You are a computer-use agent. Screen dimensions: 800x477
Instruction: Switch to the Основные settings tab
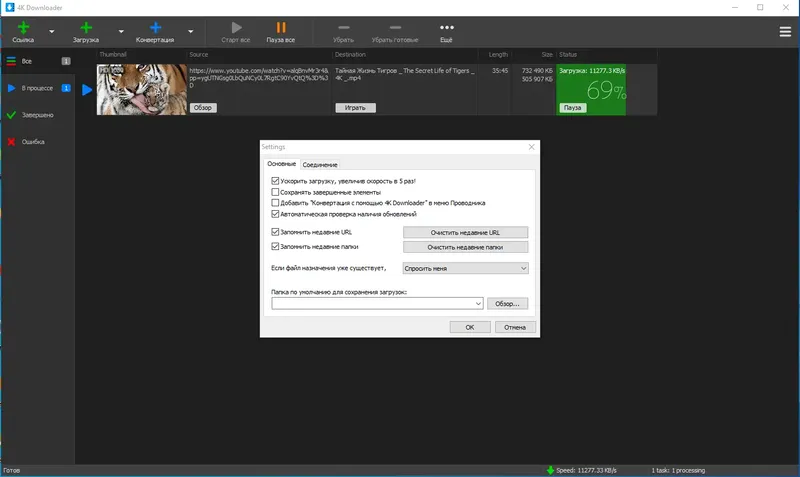(x=282, y=164)
